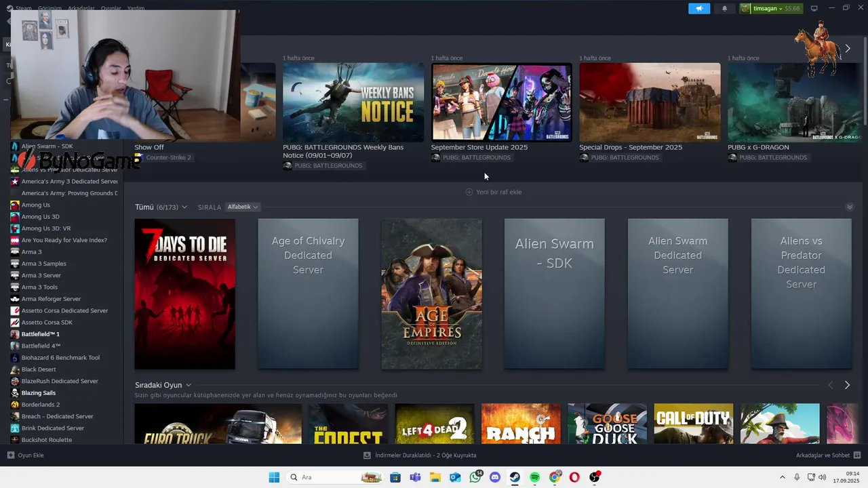Viewport: 868px width, 488px height.
Task: Open the Aliens vs Predator Dedicated Server tile
Action: pos(801,293)
